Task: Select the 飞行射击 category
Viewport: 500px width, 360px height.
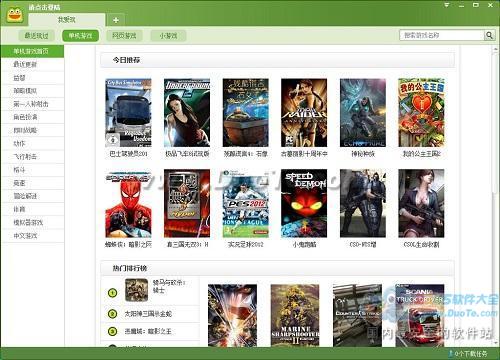Action: (32, 157)
